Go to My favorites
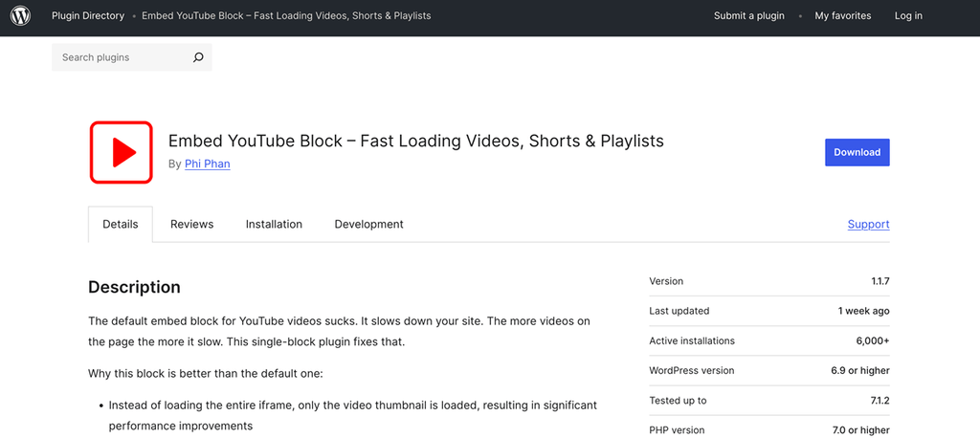 tap(842, 15)
